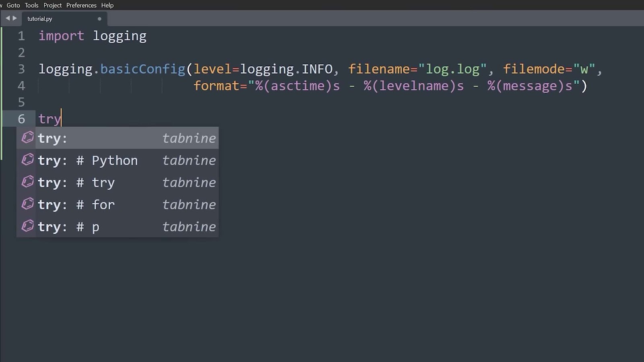Viewport: 644px width, 362px height.
Task: Open the Goto menu
Action: 13,5
